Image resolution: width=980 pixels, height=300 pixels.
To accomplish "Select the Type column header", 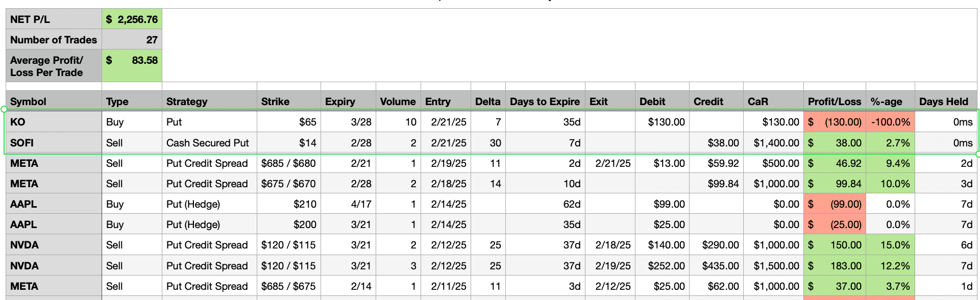I will pyautogui.click(x=132, y=101).
